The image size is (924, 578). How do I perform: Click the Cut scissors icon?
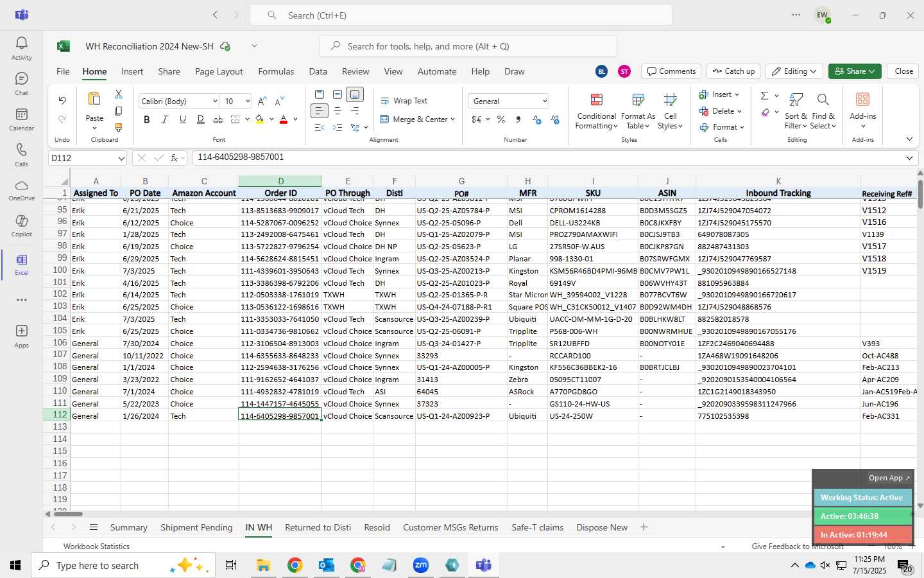(118, 94)
